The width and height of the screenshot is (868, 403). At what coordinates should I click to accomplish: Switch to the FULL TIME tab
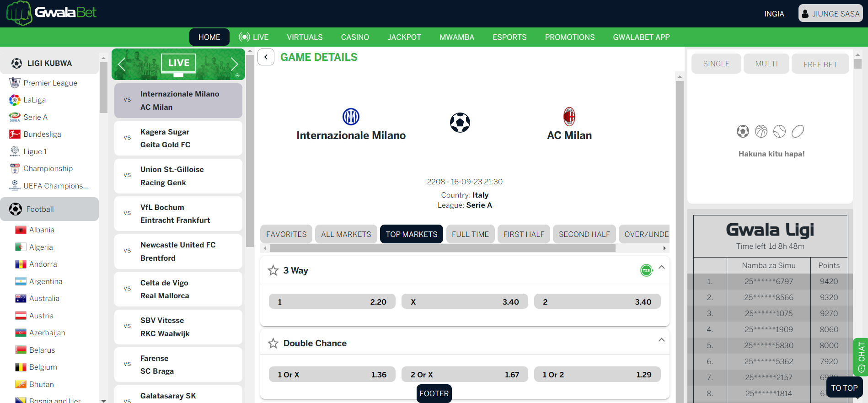[470, 234]
